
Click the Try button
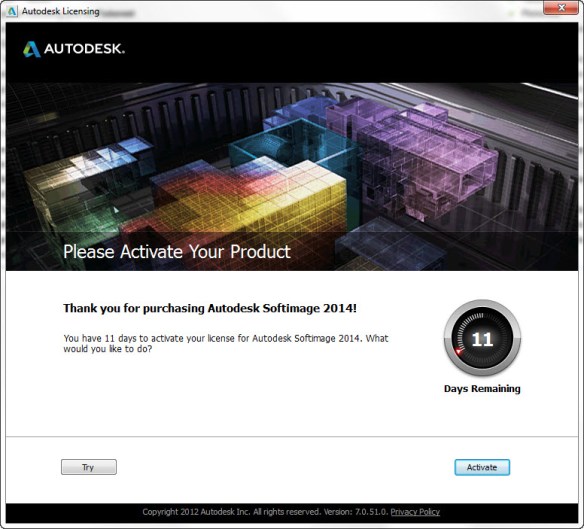point(89,467)
